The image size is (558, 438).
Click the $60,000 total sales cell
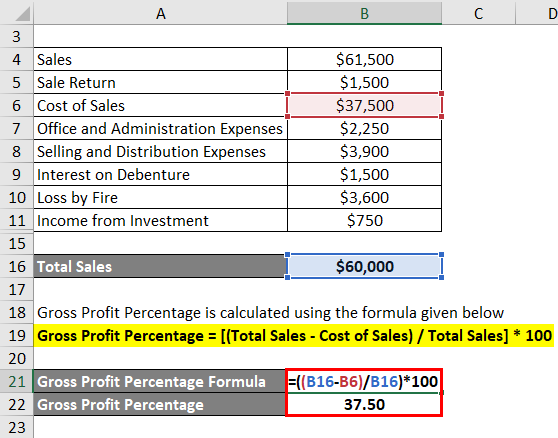click(364, 267)
